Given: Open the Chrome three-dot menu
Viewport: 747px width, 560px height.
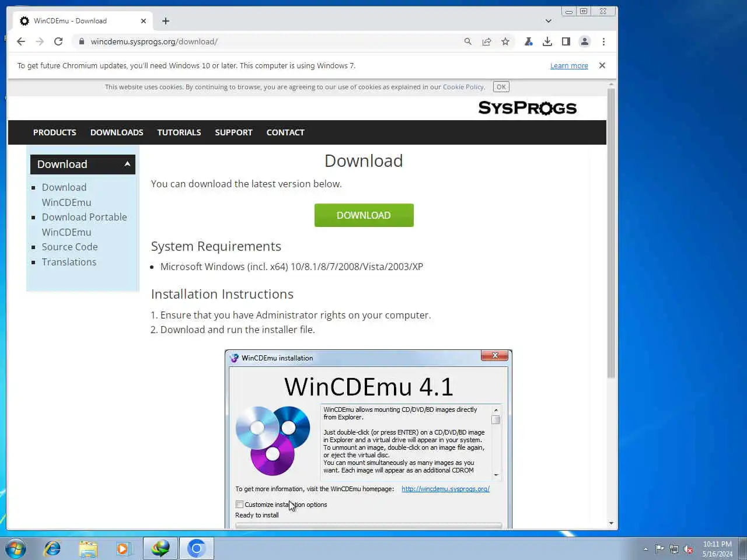Looking at the screenshot, I should pos(603,41).
